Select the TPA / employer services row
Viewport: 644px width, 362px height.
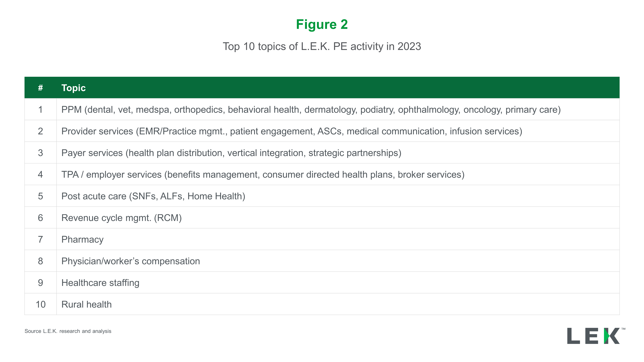(322, 174)
